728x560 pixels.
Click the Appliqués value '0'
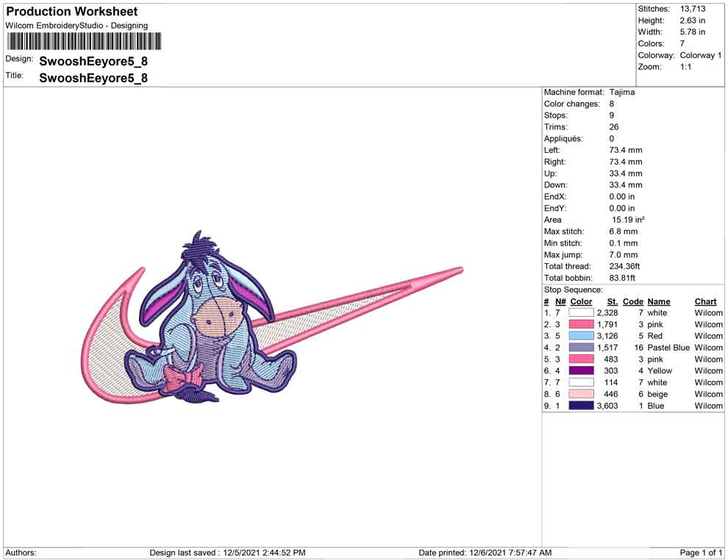tap(612, 138)
